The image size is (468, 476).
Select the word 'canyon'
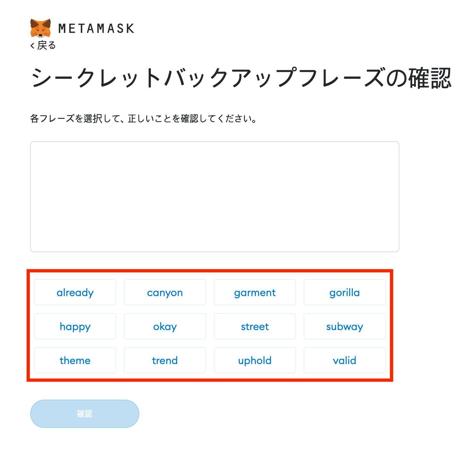(x=165, y=292)
